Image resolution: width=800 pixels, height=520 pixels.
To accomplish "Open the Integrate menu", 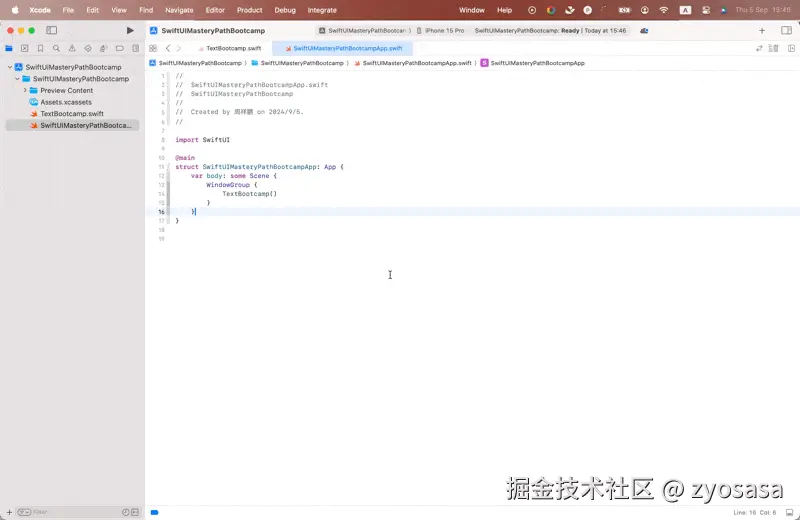I will [322, 10].
